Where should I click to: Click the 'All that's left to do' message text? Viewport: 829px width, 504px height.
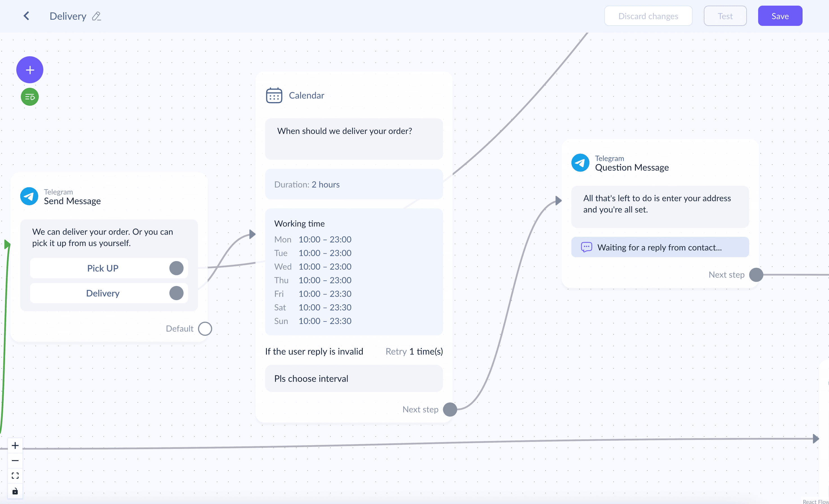point(657,204)
